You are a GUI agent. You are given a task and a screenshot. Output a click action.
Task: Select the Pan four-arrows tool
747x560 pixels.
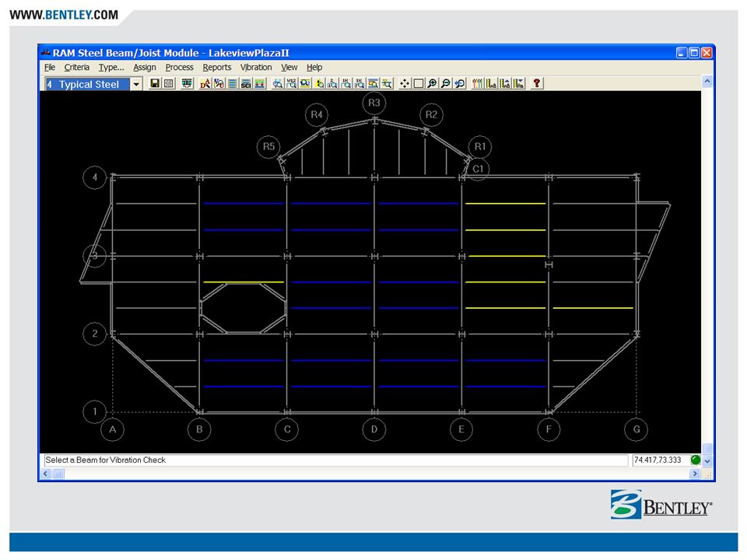405,84
